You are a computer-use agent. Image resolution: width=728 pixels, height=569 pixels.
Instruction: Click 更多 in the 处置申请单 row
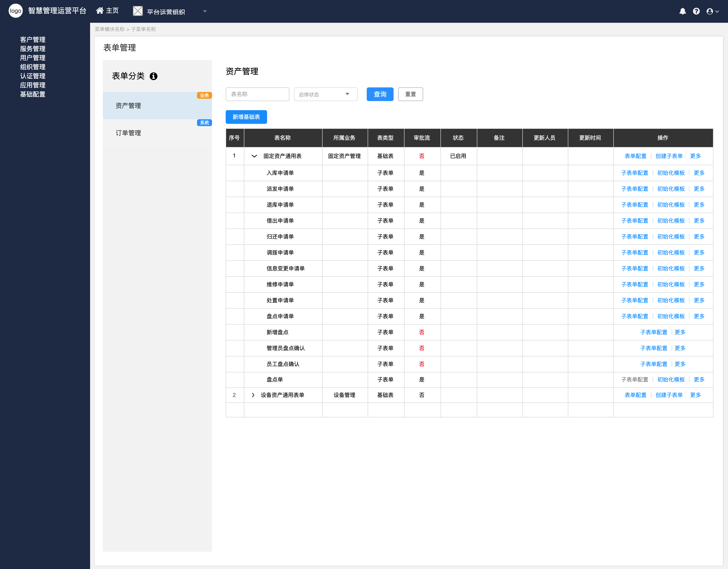tap(699, 300)
